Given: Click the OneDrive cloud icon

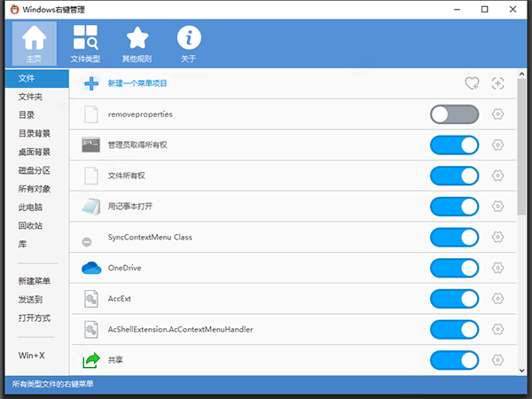Looking at the screenshot, I should pos(91,268).
